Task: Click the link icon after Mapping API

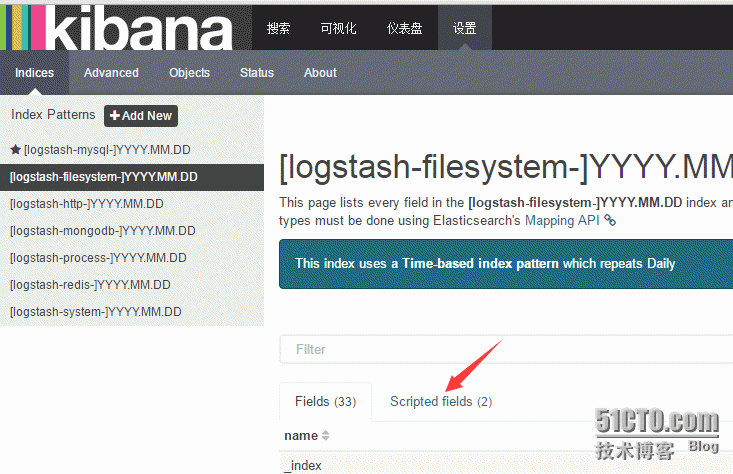Action: [x=610, y=220]
